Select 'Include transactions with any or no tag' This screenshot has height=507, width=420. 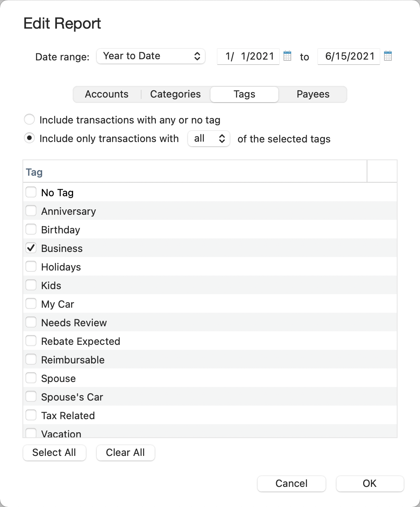(x=29, y=120)
